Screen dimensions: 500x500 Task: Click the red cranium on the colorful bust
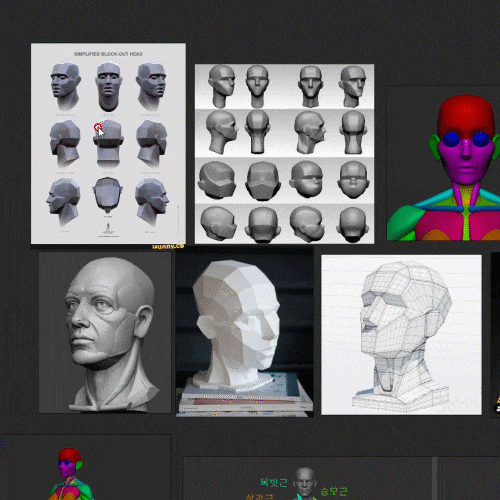[466, 115]
